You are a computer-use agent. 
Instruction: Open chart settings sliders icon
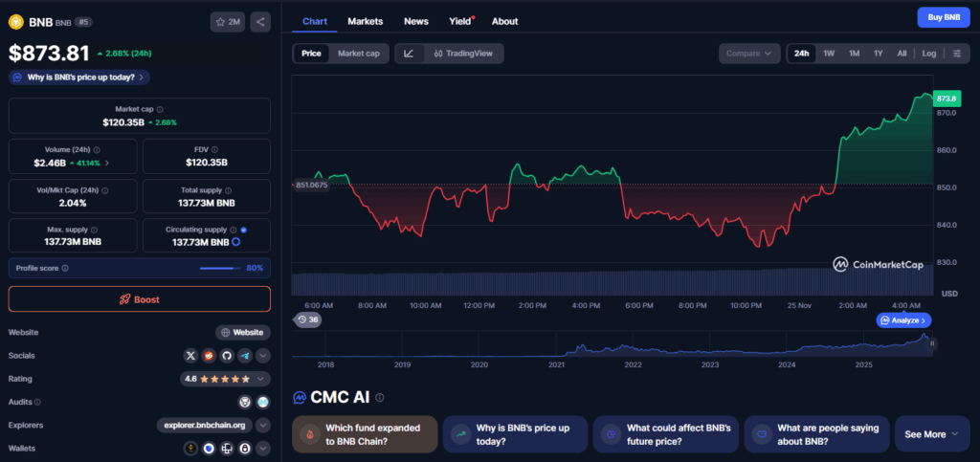pyautogui.click(x=957, y=54)
